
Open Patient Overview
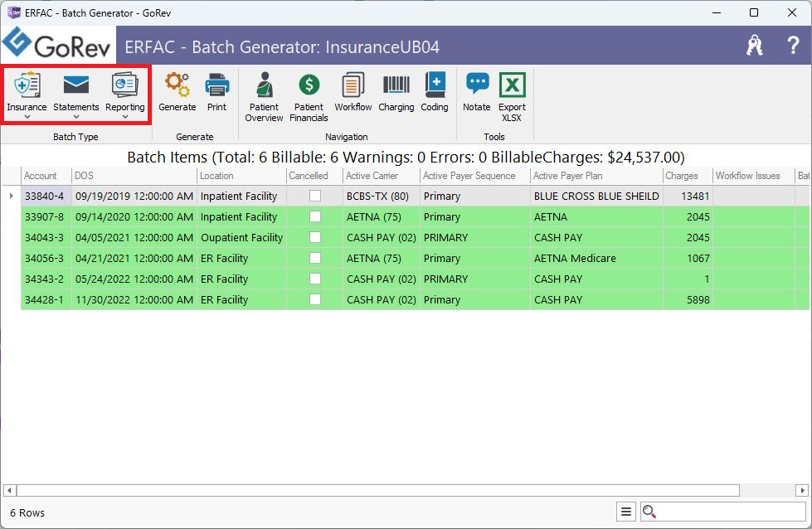[264, 97]
